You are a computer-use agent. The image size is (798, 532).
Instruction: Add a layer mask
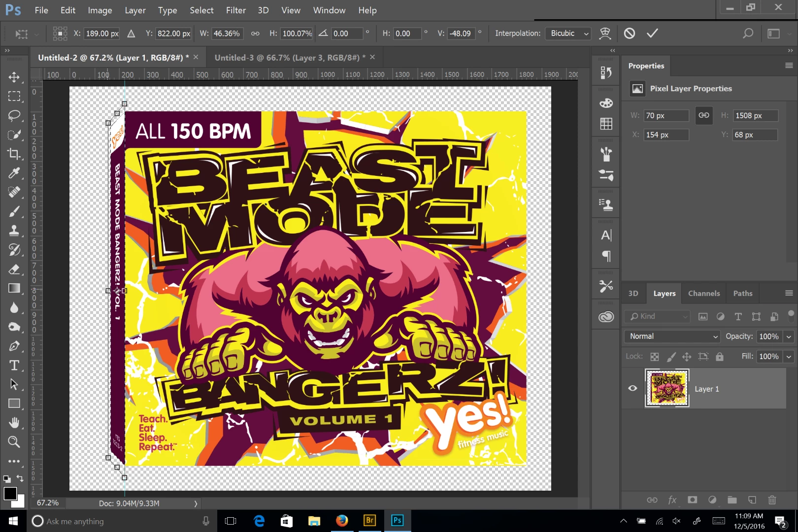click(x=692, y=500)
